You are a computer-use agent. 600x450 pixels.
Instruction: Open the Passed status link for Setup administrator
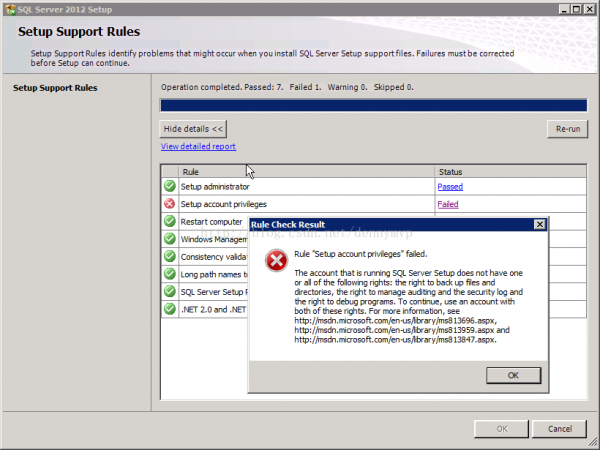(x=450, y=187)
